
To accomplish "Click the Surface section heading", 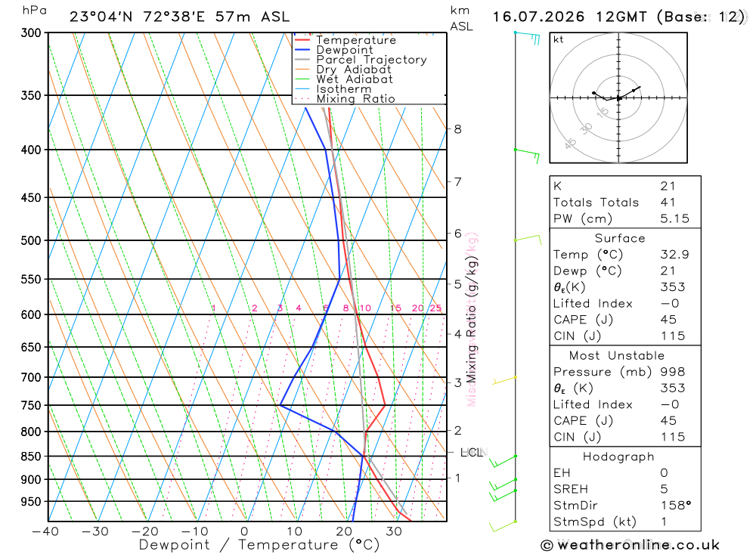I will [620, 239].
